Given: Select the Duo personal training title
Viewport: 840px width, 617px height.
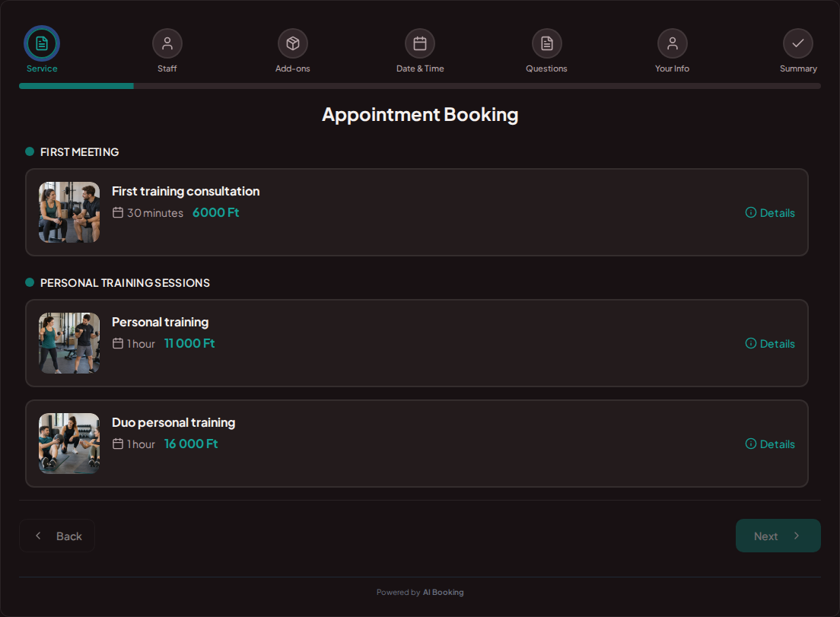Looking at the screenshot, I should (173, 422).
